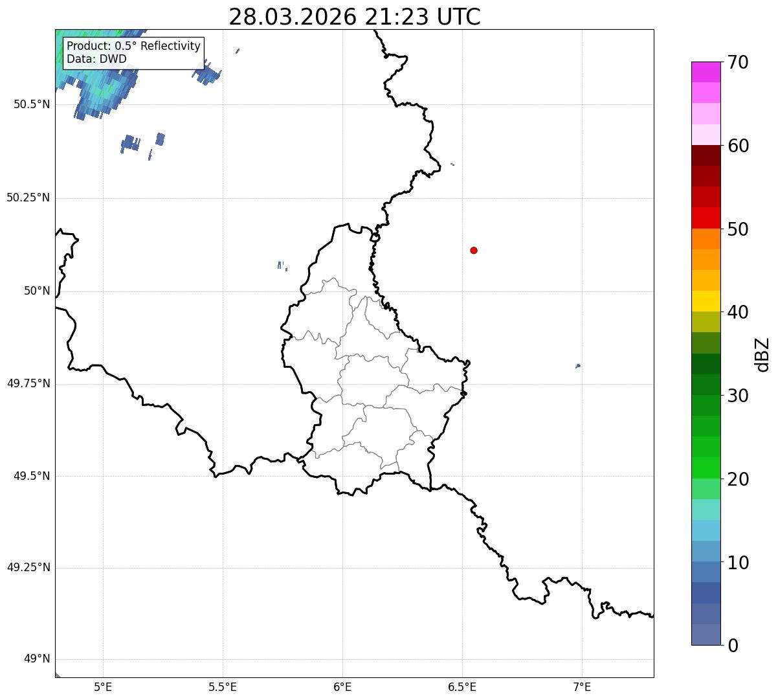Click the 49°N latitude label
This screenshot has height=700, width=778.
pyautogui.click(x=37, y=659)
